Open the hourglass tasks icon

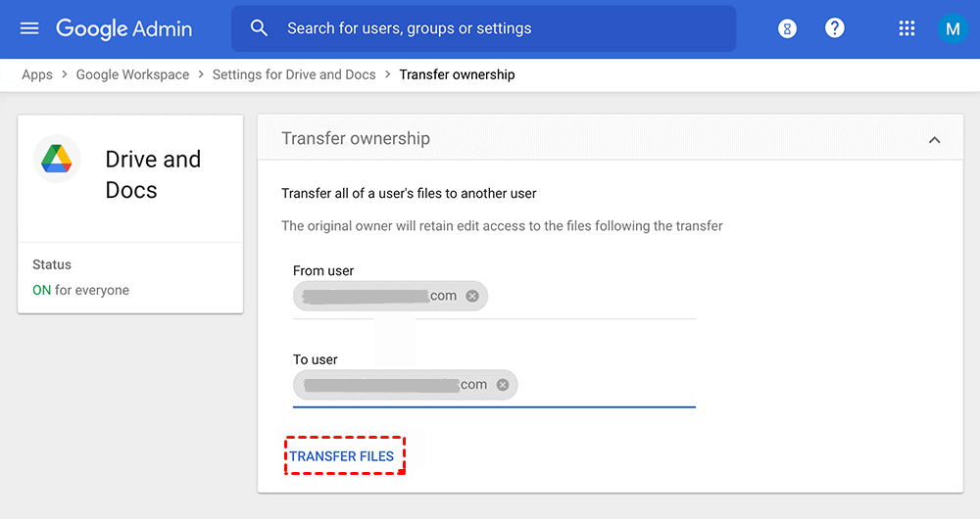787,28
